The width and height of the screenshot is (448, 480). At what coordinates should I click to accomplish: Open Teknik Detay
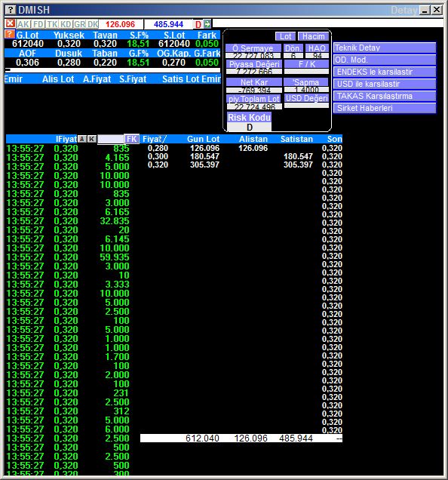pos(385,48)
